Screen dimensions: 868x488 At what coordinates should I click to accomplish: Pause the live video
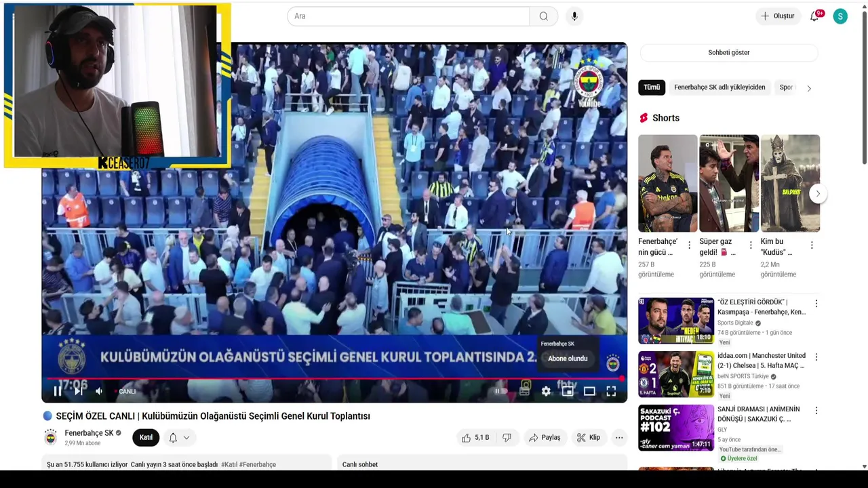click(x=58, y=391)
